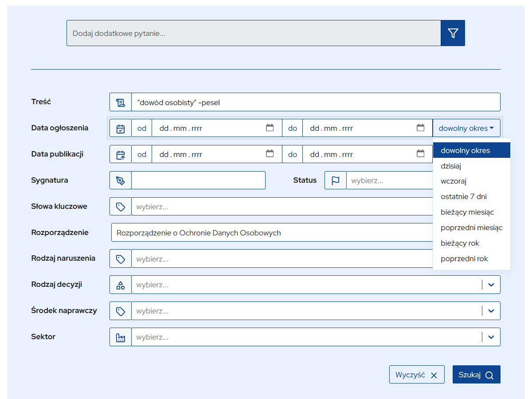Viewport: 532px width, 399px height.
Task: Focus the 'Dodaj dodatkowe pytanie...' input
Action: pyautogui.click(x=254, y=33)
